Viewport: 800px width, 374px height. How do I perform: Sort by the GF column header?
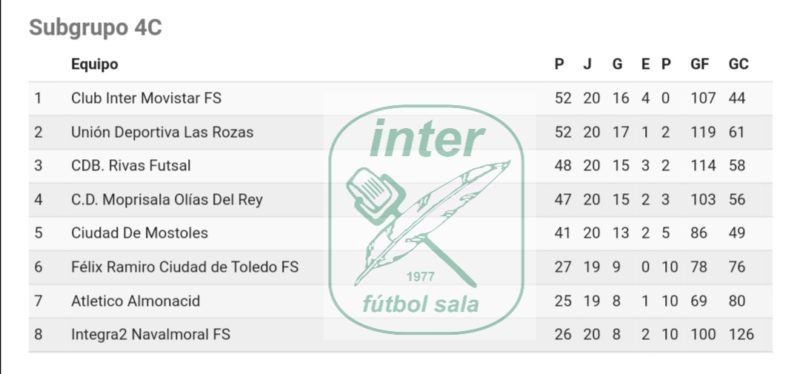700,64
